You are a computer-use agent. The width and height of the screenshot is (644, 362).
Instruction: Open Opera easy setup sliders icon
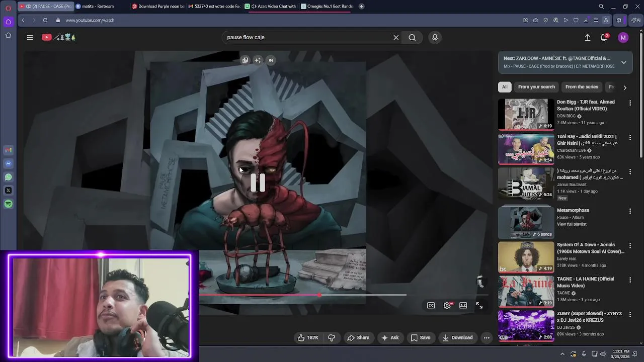(596, 20)
